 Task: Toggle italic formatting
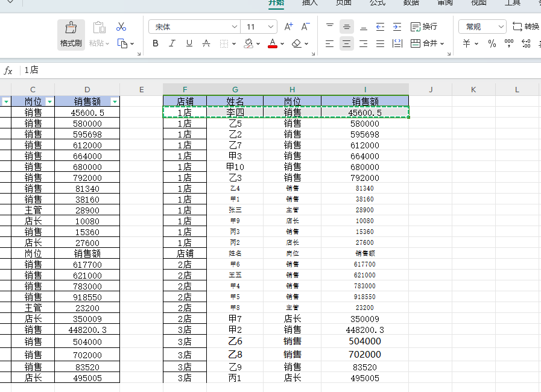172,43
